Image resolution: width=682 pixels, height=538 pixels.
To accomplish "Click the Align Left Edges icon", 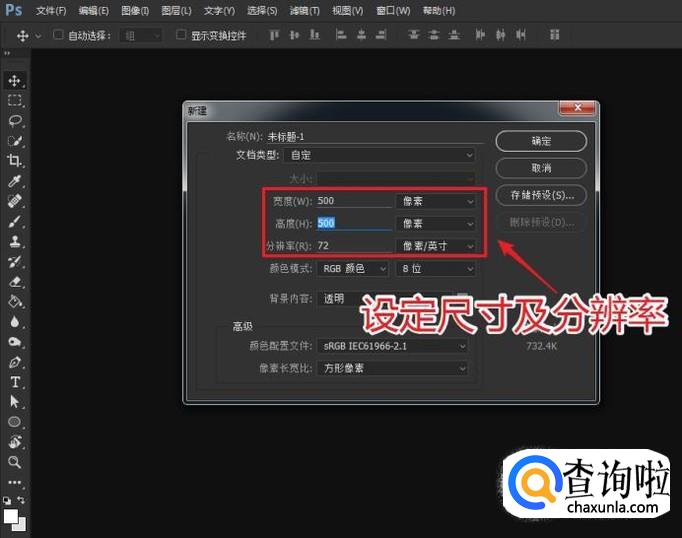I will (x=341, y=35).
